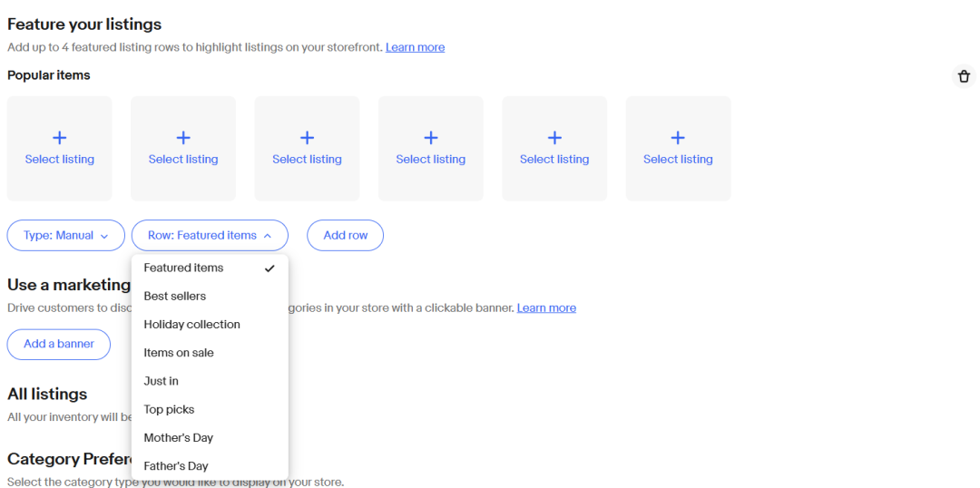
Task: Click the plus icon in second listing slot
Action: [x=183, y=138]
